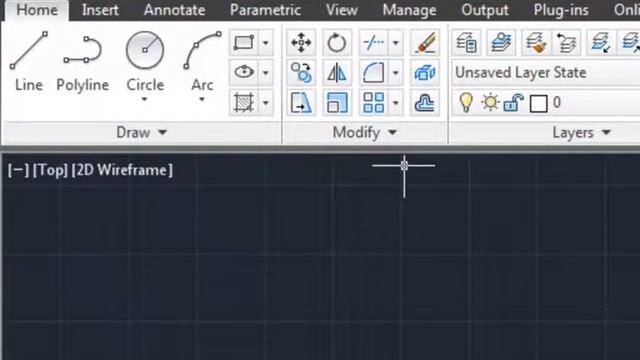The width and height of the screenshot is (640, 360).
Task: Switch to the Annotate ribbon tab
Action: click(174, 10)
